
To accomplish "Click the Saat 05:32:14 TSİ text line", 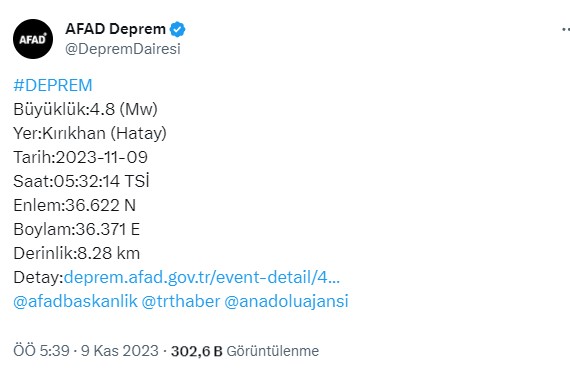I will pyautogui.click(x=81, y=181).
